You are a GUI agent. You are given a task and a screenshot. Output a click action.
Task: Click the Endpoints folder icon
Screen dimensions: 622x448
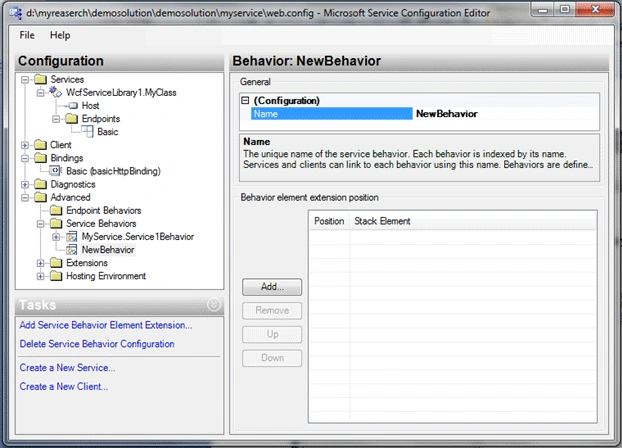click(x=72, y=119)
